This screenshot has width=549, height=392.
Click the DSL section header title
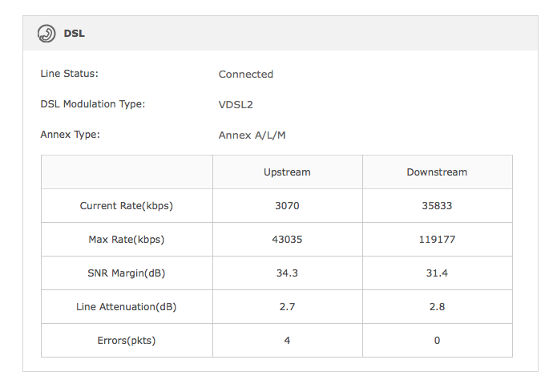click(75, 34)
